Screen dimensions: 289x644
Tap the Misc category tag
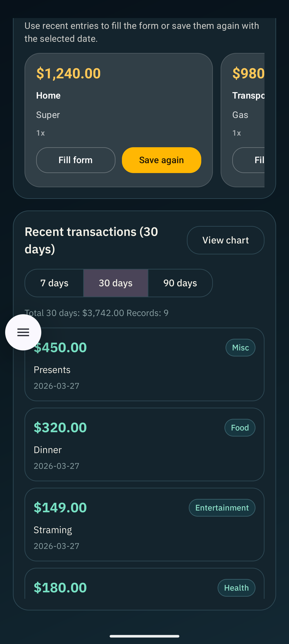tap(240, 347)
